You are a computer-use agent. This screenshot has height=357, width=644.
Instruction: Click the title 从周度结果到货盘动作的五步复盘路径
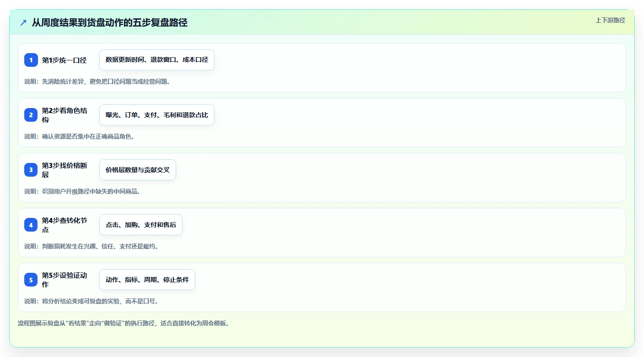[110, 22]
